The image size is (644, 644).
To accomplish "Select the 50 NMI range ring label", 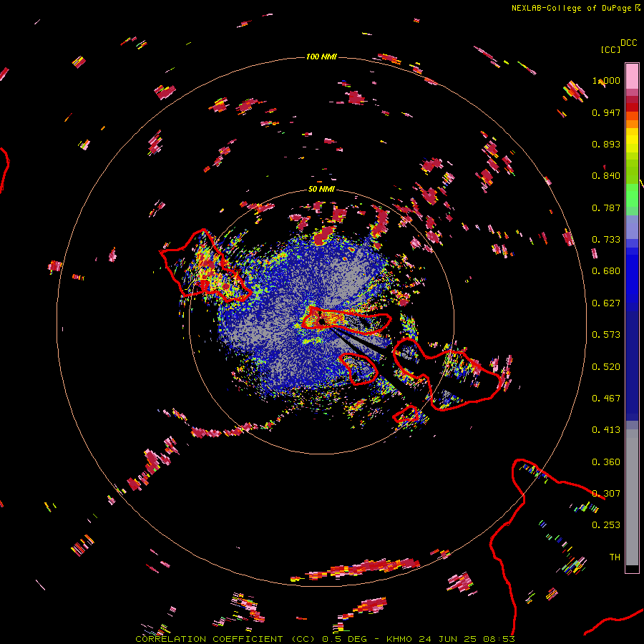I will click(x=321, y=189).
